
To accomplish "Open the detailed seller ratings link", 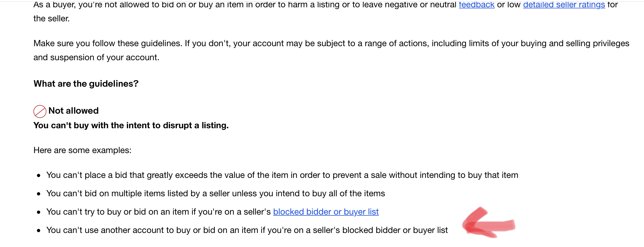I will click(564, 5).
